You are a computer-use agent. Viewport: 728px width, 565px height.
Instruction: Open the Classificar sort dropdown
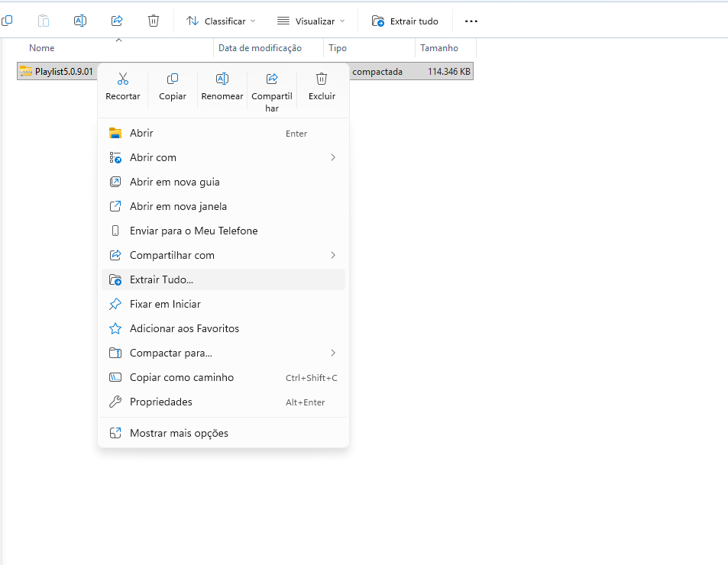(x=221, y=21)
